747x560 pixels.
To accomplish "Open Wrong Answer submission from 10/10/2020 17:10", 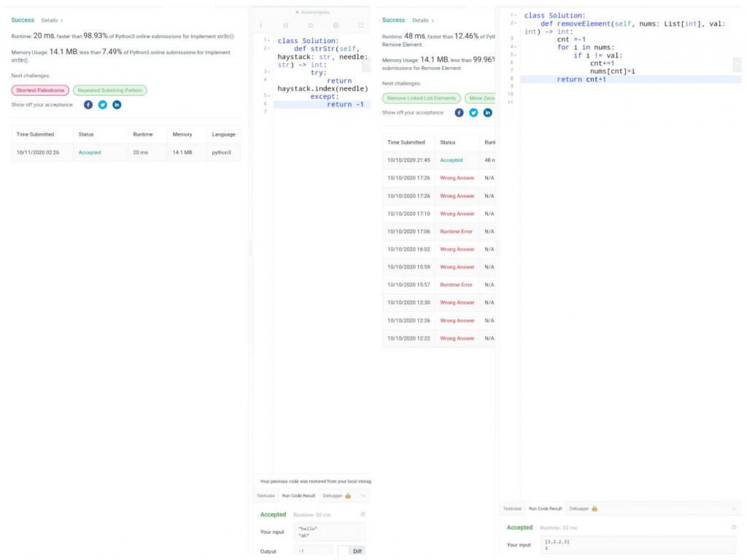I will (457, 214).
